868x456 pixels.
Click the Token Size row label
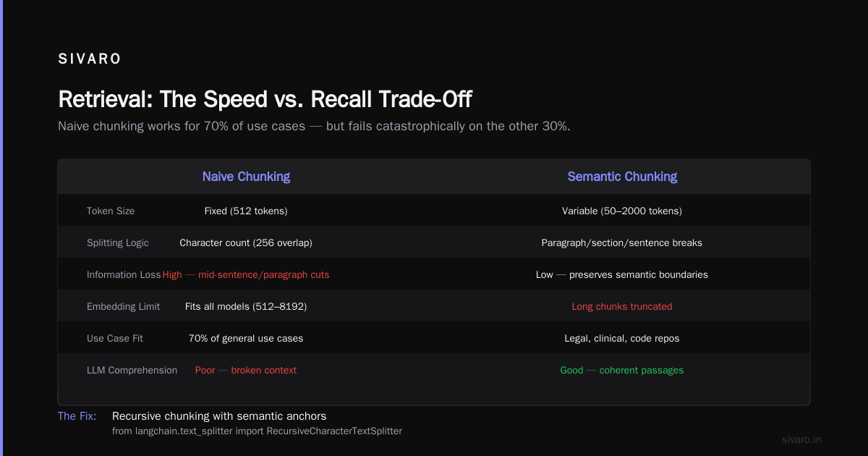coord(111,211)
